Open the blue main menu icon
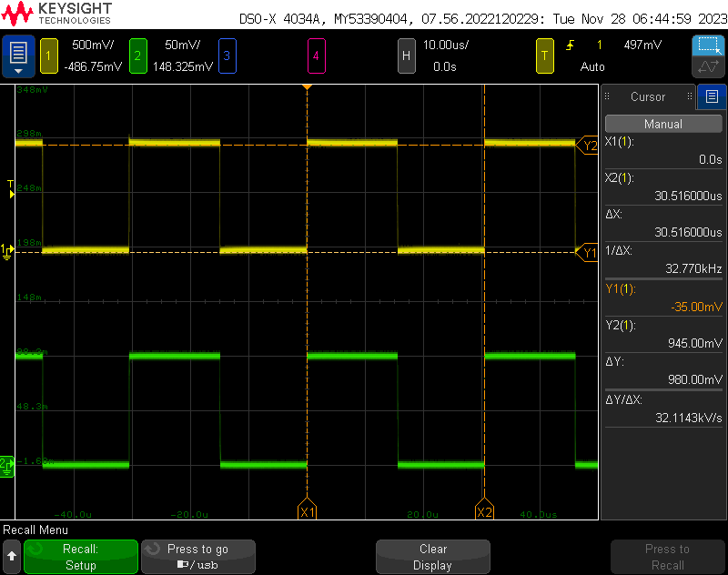 [18, 56]
